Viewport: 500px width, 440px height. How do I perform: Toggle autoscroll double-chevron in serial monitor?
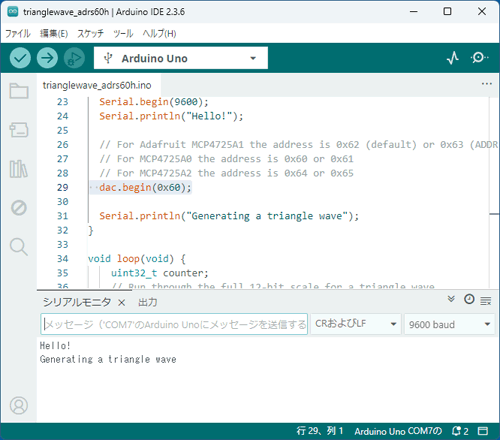(x=451, y=299)
